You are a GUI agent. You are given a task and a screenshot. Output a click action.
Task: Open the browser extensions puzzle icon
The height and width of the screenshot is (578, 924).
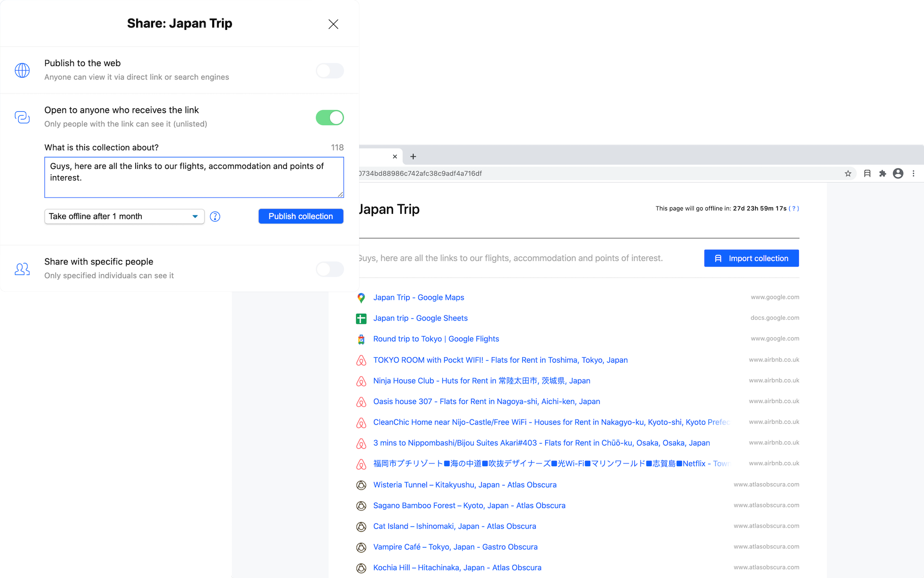tap(883, 173)
